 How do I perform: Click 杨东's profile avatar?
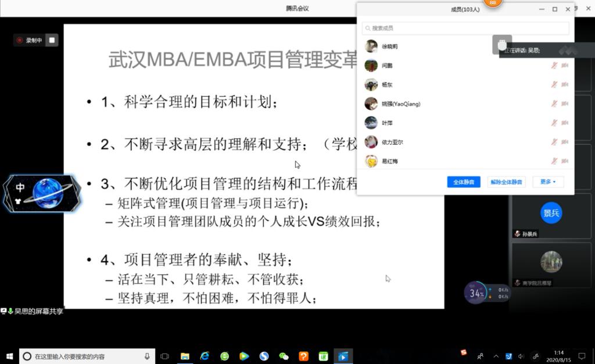371,85
